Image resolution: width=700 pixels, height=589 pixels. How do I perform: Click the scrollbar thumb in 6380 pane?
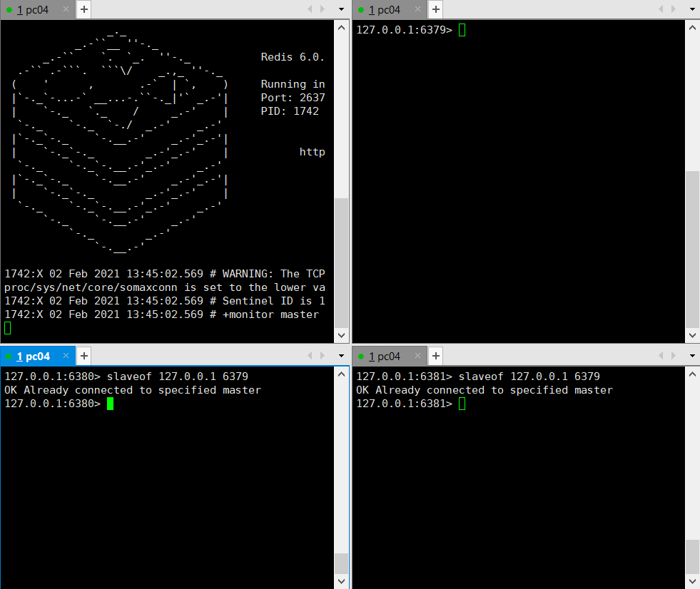point(342,563)
